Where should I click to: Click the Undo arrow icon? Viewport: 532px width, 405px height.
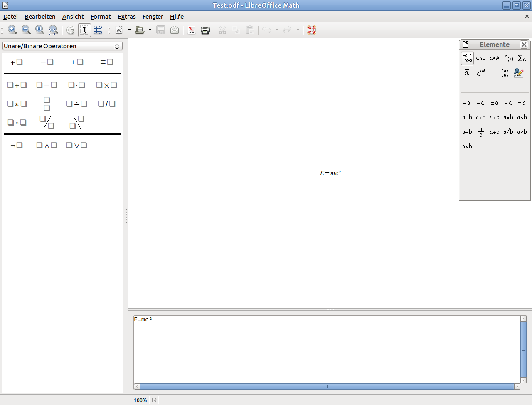(267, 30)
